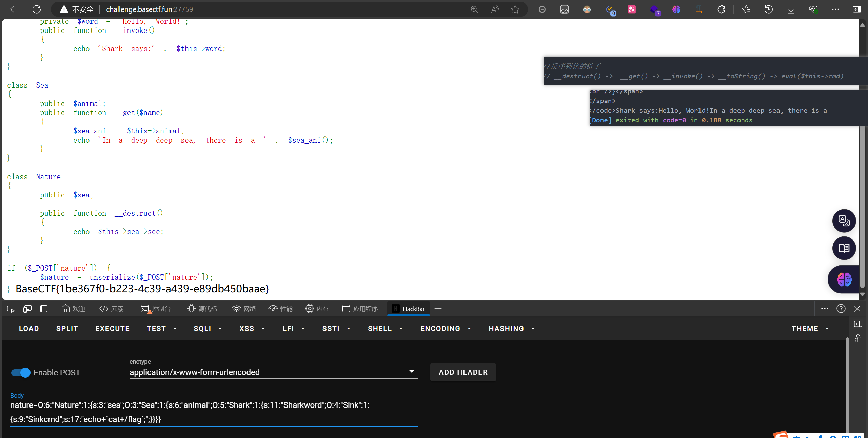The width and height of the screenshot is (868, 438).
Task: Click the BaseCTF flag text
Action: pos(142,289)
